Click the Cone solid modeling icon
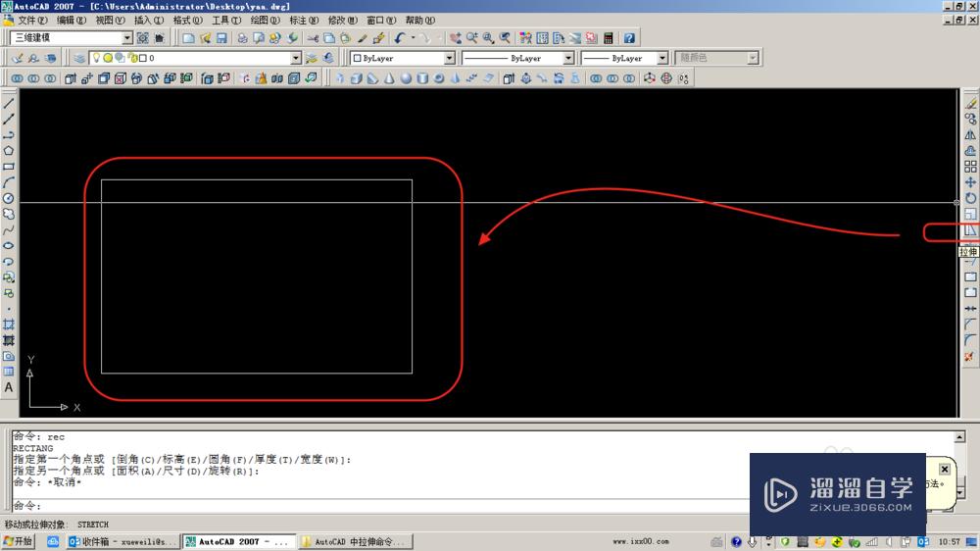The width and height of the screenshot is (980, 551). 389,78
